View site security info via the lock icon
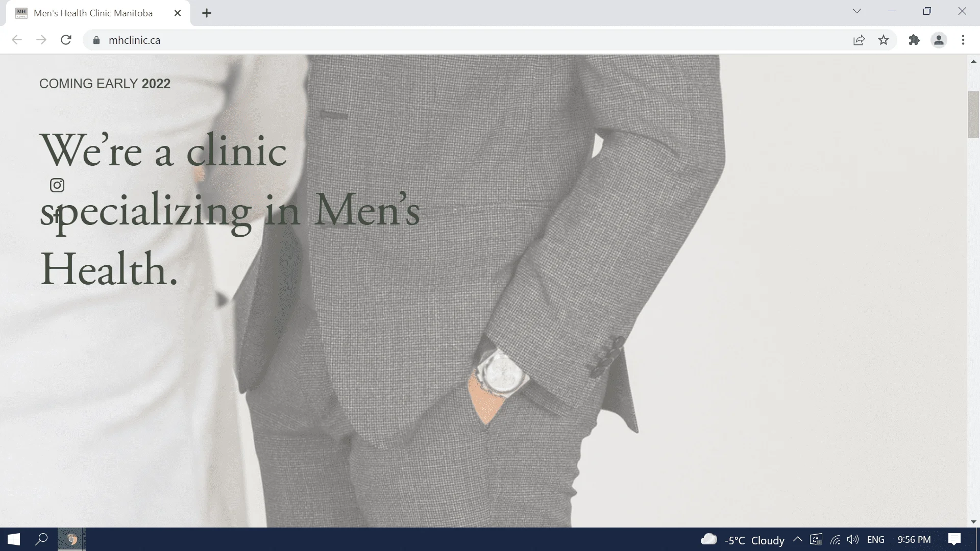Viewport: 980px width, 551px height. (x=96, y=40)
